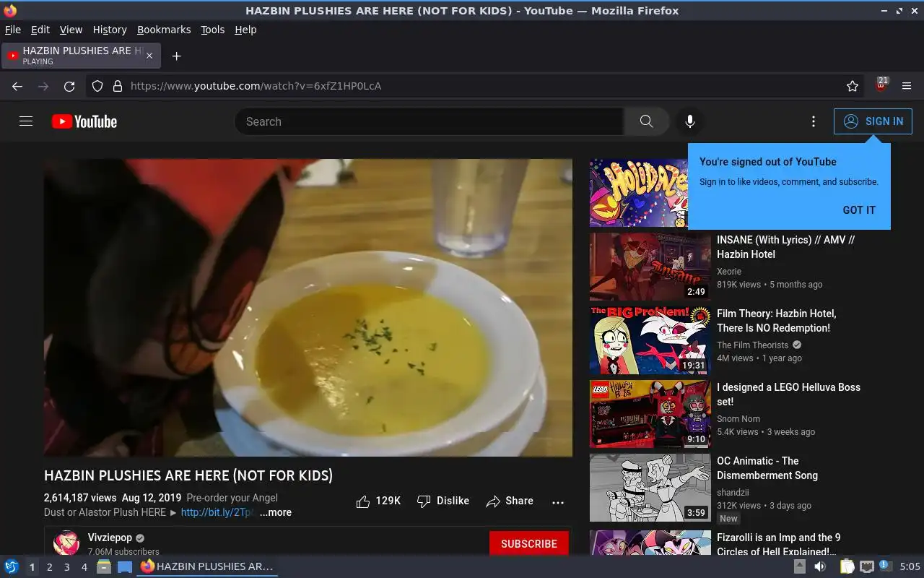View site security padlock info
This screenshot has width=924, height=578.
(x=118, y=86)
